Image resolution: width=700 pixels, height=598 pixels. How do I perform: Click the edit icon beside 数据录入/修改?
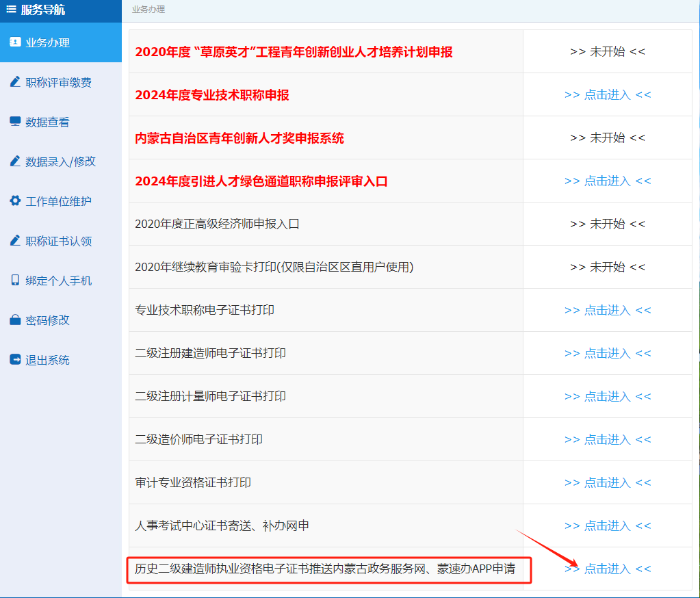point(15,161)
